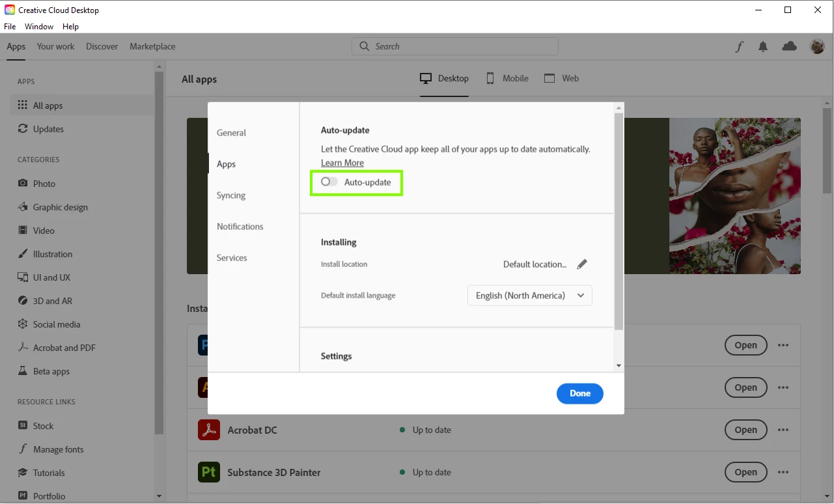
Task: Click the UI and UX category icon
Action: point(23,277)
